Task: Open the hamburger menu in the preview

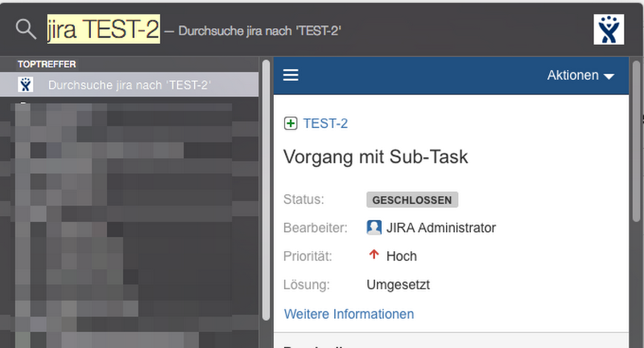Action: point(291,75)
